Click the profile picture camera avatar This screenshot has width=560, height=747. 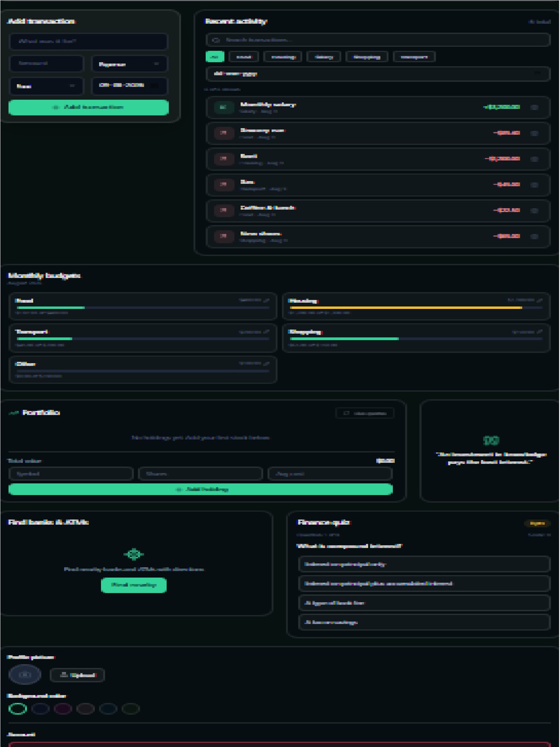click(x=25, y=674)
